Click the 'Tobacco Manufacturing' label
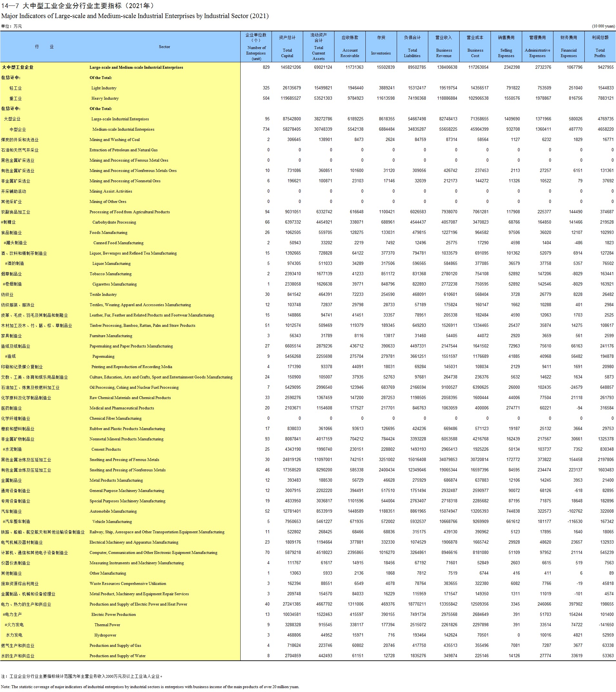616x692 pixels. (x=110, y=274)
